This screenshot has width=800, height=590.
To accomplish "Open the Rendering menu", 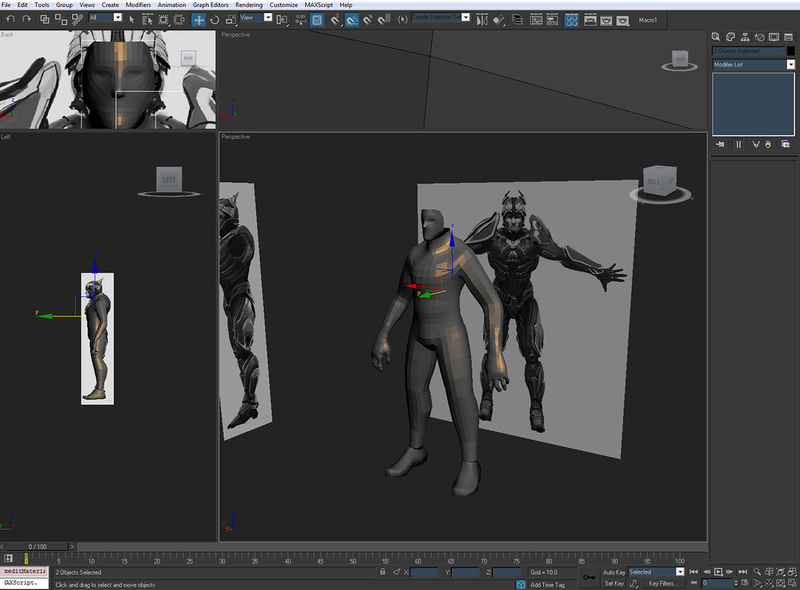I will coord(248,5).
